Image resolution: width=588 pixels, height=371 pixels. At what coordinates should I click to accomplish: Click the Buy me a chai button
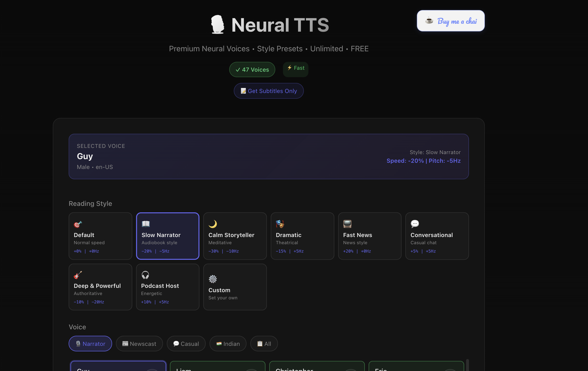click(450, 21)
